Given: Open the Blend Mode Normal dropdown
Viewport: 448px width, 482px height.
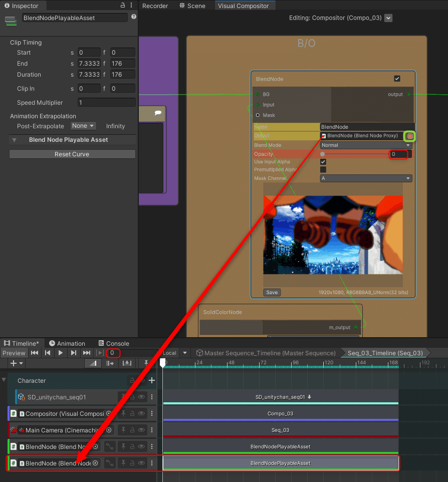Looking at the screenshot, I should coord(366,145).
